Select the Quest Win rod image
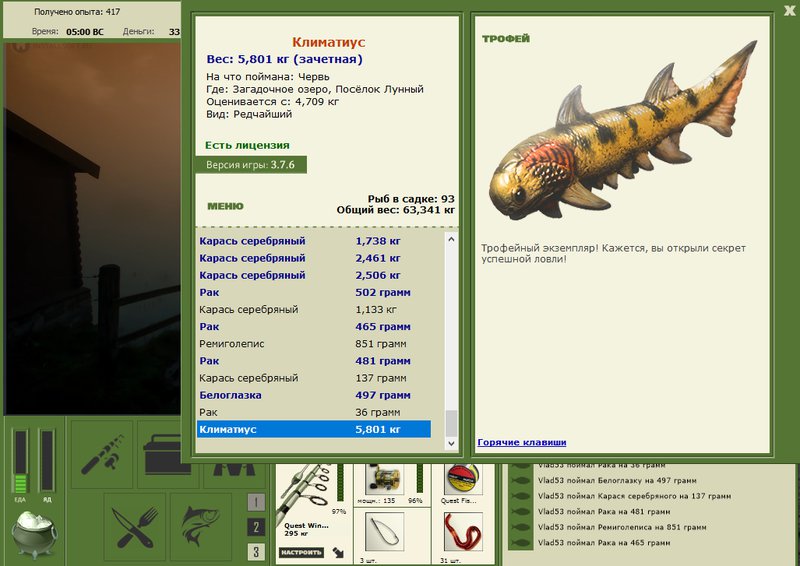 [x=306, y=493]
